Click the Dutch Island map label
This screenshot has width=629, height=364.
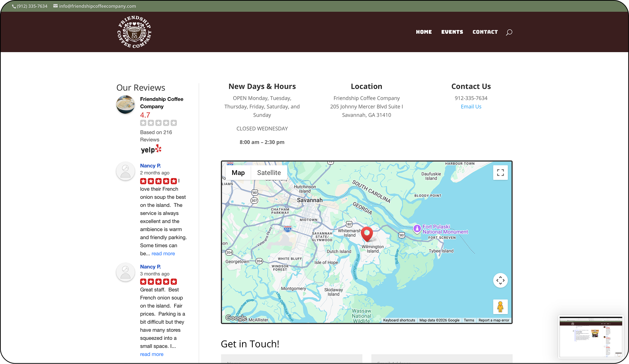pyautogui.click(x=339, y=251)
